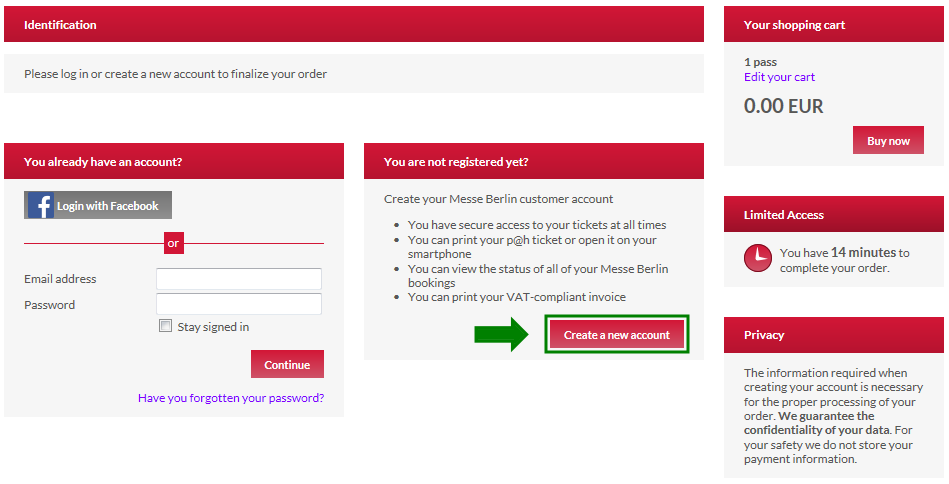Click the Limited Access panel header

click(833, 214)
